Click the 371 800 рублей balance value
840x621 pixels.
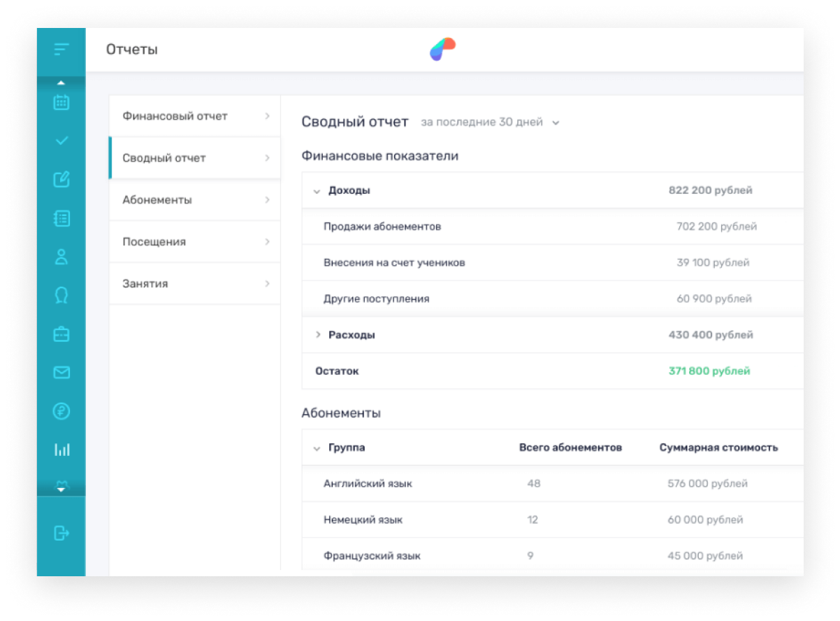pyautogui.click(x=709, y=371)
